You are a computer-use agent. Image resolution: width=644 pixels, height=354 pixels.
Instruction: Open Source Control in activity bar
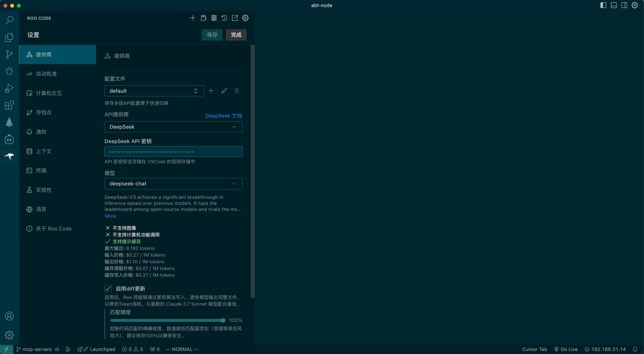[9, 54]
